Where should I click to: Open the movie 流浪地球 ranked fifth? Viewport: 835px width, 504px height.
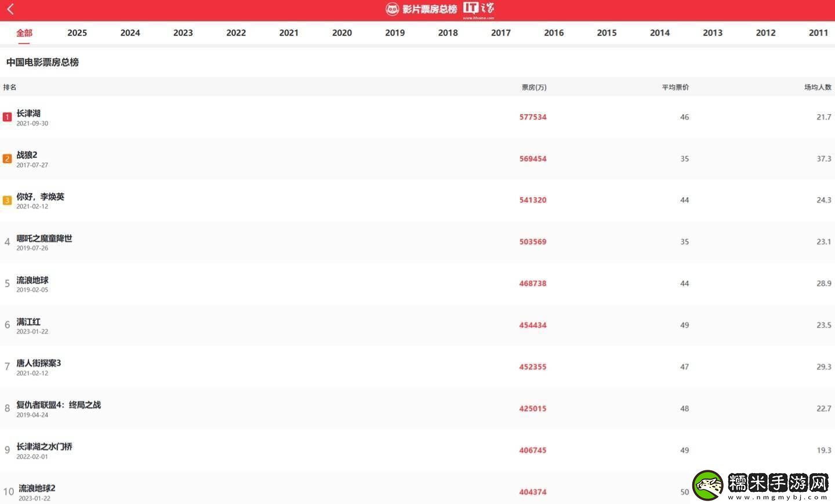(x=32, y=281)
